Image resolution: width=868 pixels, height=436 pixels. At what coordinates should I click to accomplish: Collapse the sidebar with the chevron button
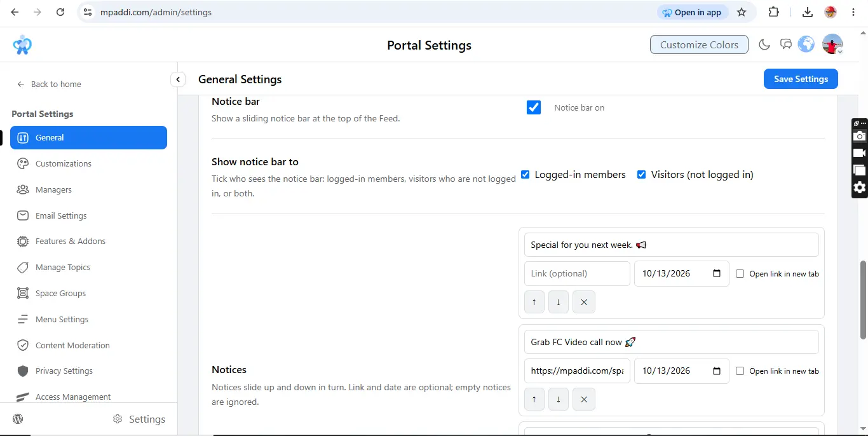(x=178, y=79)
